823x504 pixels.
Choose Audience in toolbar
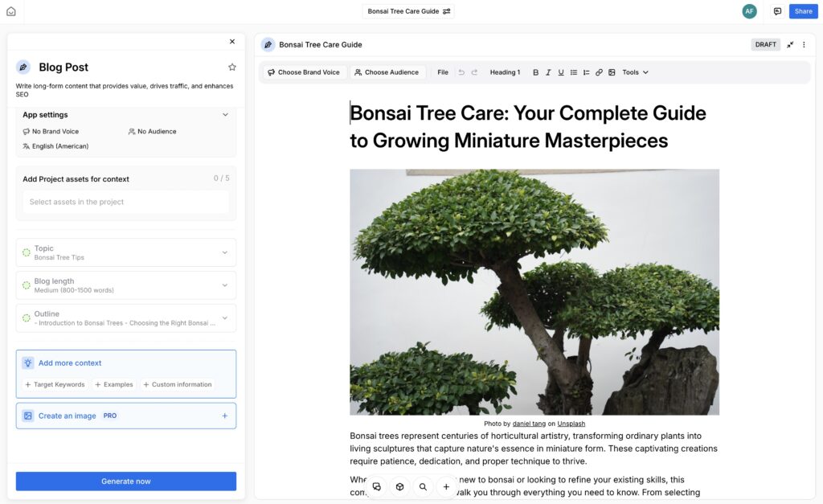(x=387, y=72)
